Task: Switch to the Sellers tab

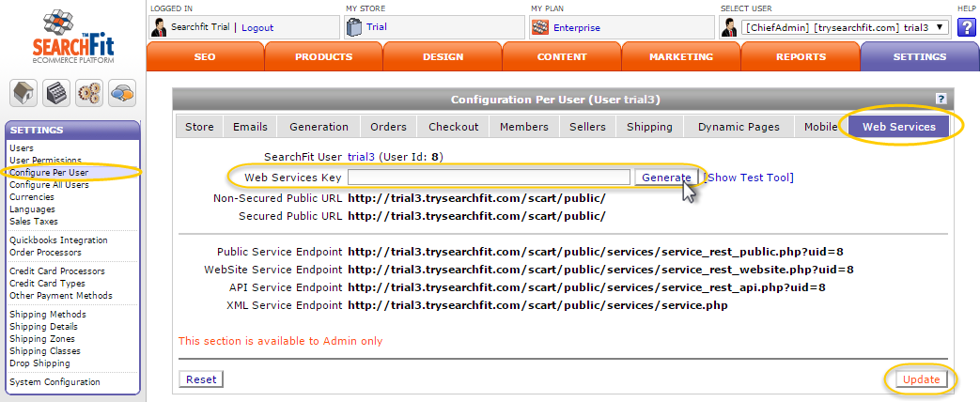Action: point(587,127)
